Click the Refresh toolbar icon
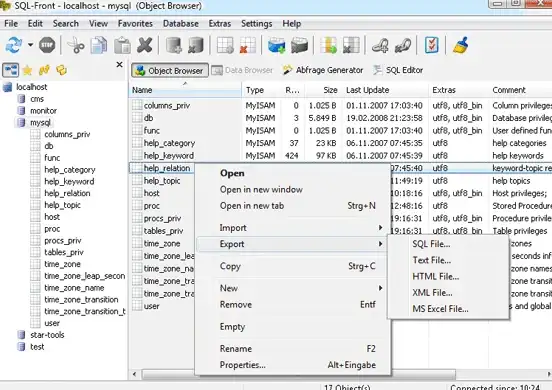This screenshot has width=552, height=390. click(x=13, y=45)
